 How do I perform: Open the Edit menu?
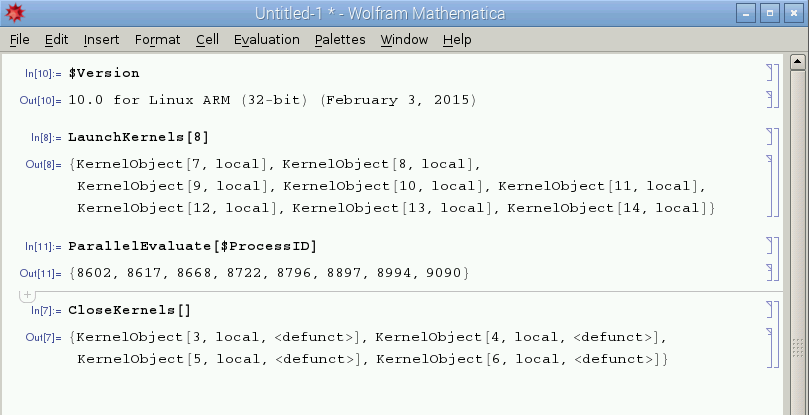56,40
